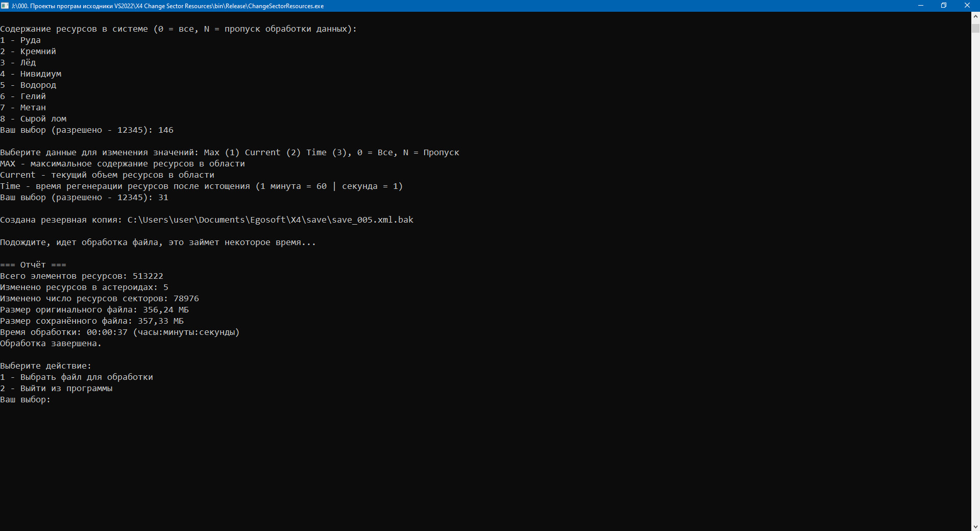Screen dimensions: 980x531
Task: Close the ChangeSectorResources console window
Action: click(x=967, y=6)
